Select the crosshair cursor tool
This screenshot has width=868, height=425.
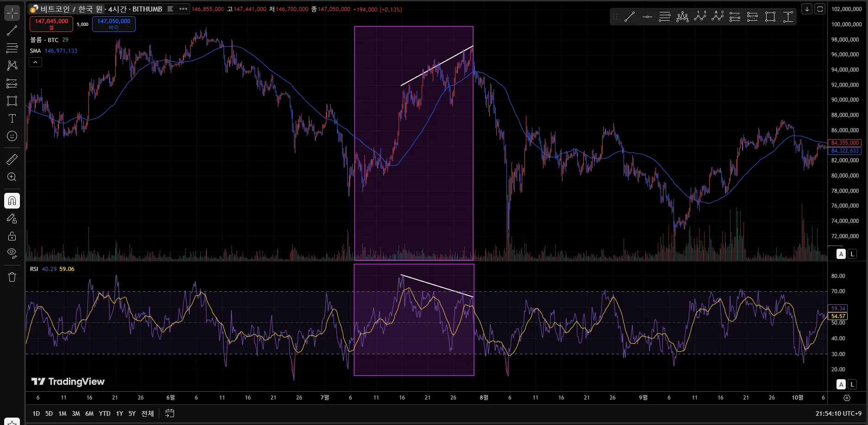12,13
